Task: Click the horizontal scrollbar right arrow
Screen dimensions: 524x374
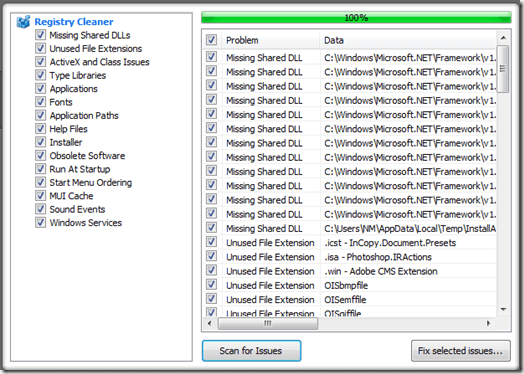Action: tap(489, 323)
